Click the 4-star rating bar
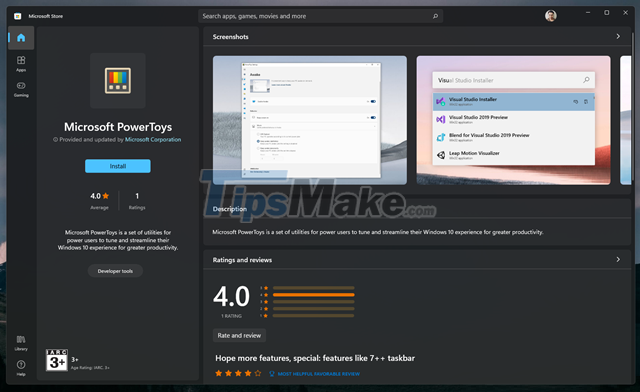 pyautogui.click(x=313, y=295)
